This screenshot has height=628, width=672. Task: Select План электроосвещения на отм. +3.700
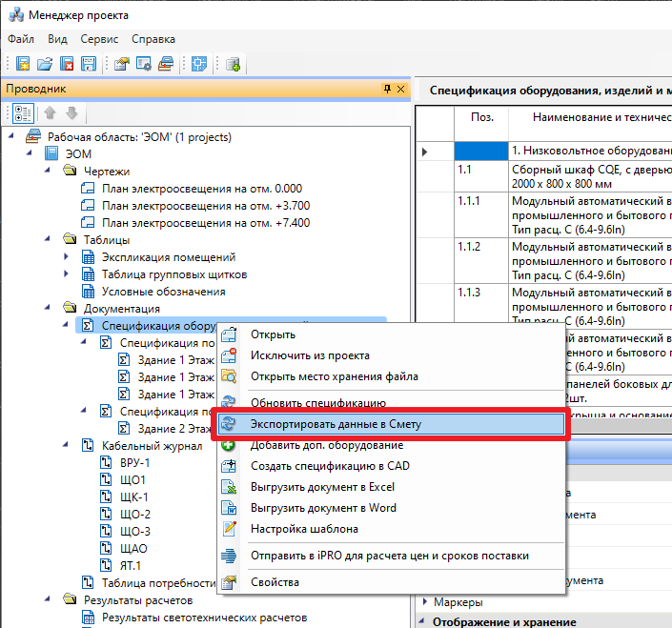click(206, 206)
